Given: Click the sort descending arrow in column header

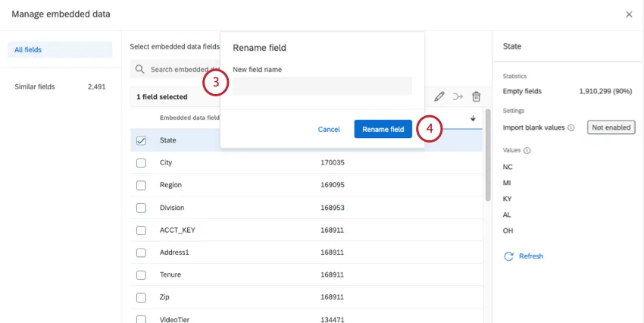Looking at the screenshot, I should coord(473,118).
